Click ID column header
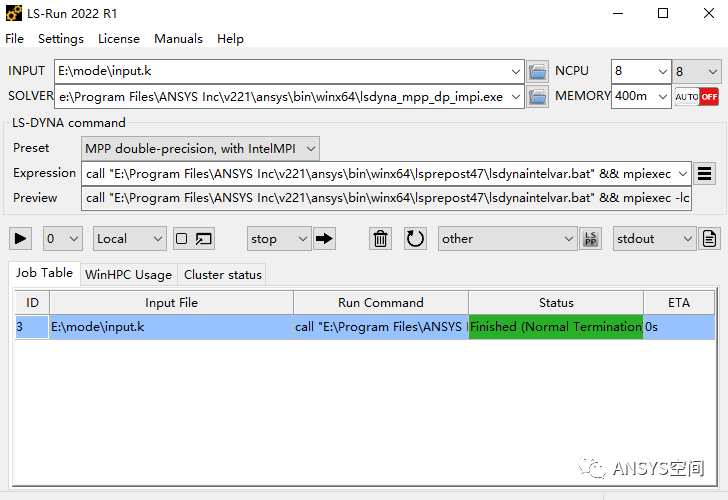This screenshot has height=500, width=728. [x=32, y=303]
